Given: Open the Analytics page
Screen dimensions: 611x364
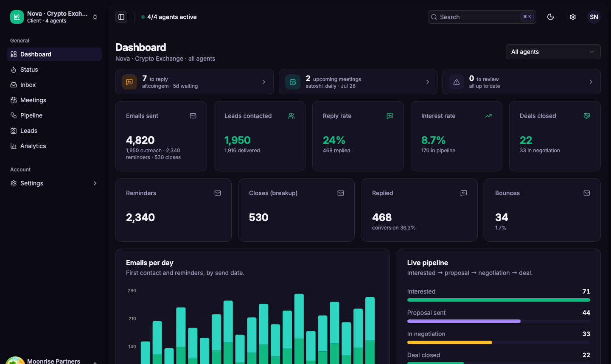Looking at the screenshot, I should [x=54, y=146].
